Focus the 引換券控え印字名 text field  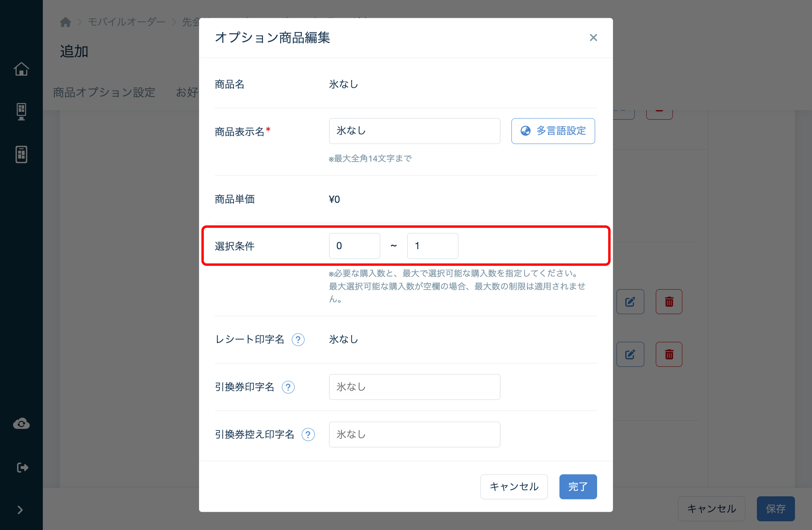415,435
